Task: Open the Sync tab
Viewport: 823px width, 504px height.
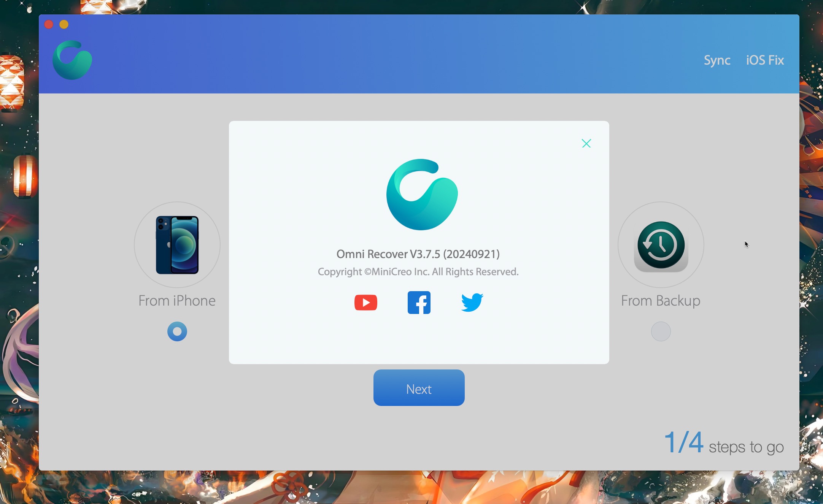Action: tap(717, 60)
